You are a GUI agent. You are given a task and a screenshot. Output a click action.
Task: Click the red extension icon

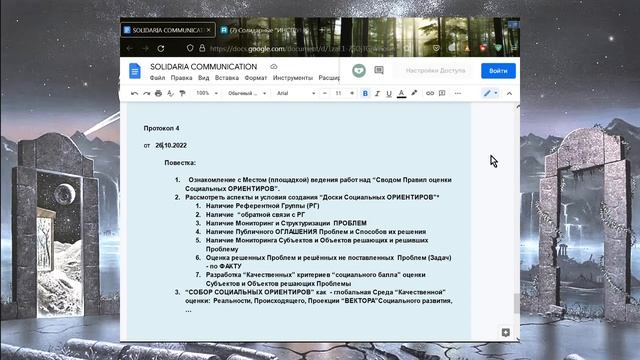(483, 48)
